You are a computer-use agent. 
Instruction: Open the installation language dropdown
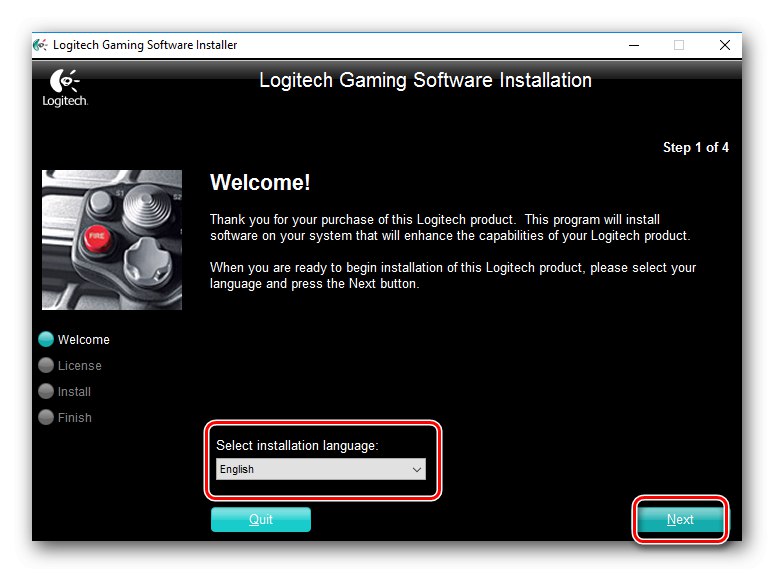click(320, 469)
